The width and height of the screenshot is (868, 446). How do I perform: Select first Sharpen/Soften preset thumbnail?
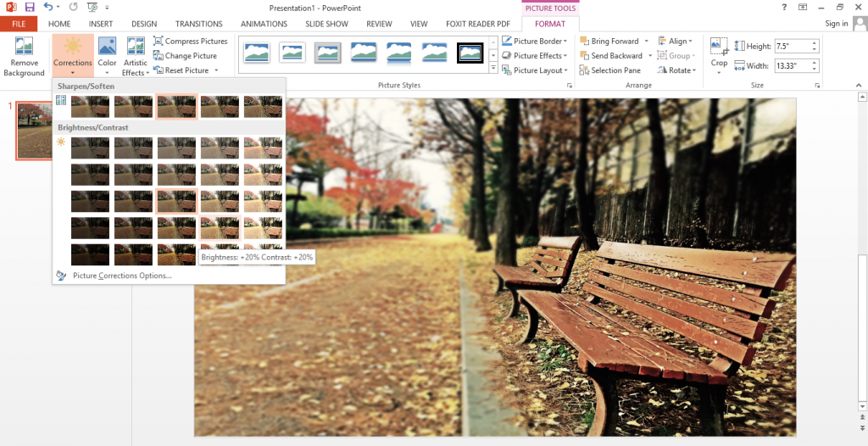coord(90,106)
